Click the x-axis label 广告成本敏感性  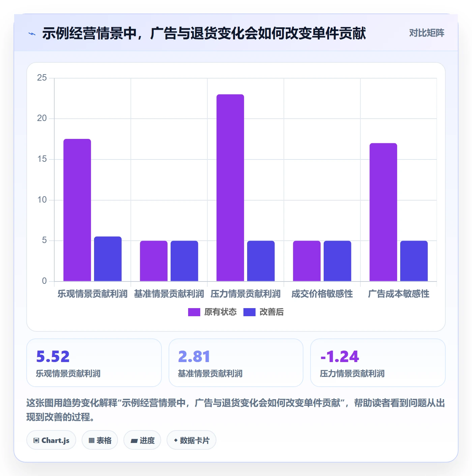399,294
